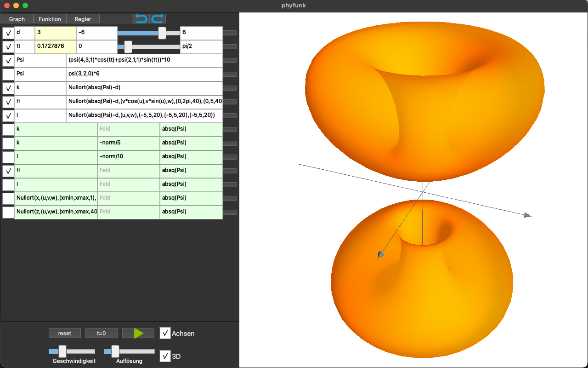Click the gray handle beside the tt row
The width and height of the screenshot is (588, 368).
(230, 47)
